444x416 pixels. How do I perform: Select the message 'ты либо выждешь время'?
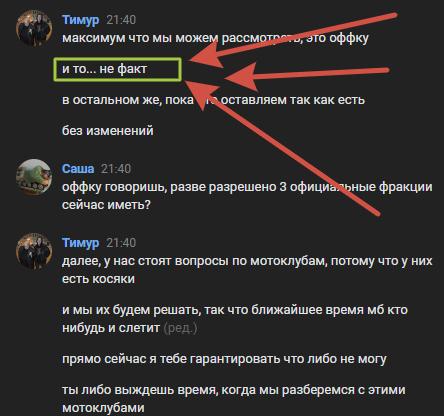point(234,399)
